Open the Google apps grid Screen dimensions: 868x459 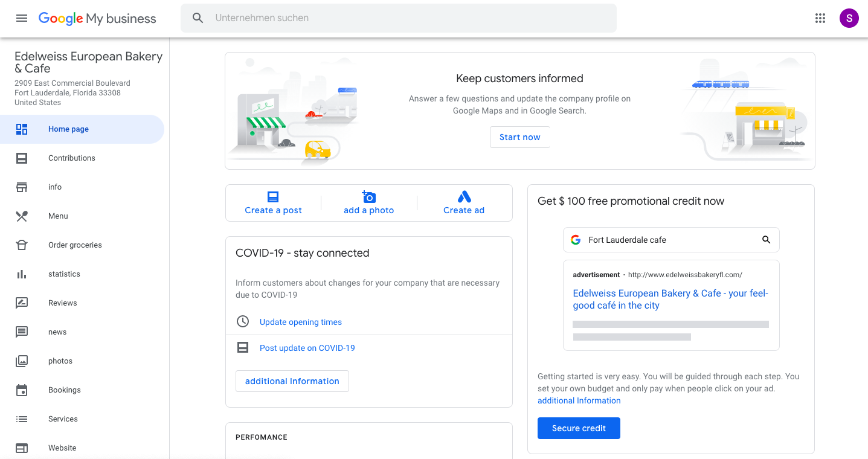[x=820, y=18]
